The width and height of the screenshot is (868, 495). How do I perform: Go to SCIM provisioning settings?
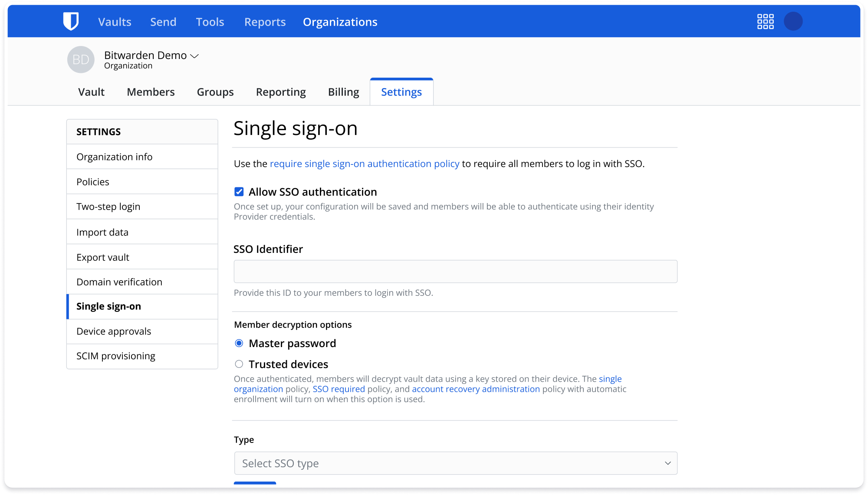tap(116, 356)
